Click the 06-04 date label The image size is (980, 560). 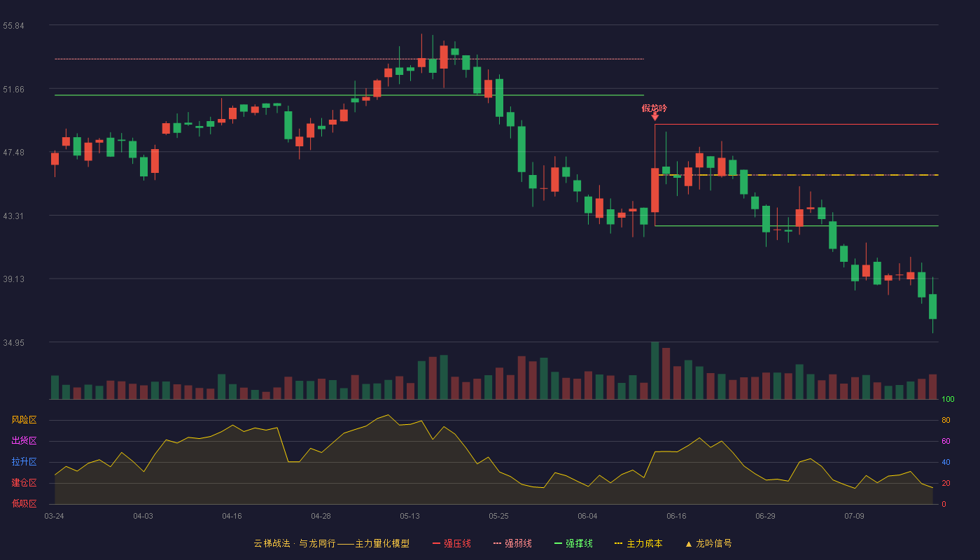tap(587, 516)
